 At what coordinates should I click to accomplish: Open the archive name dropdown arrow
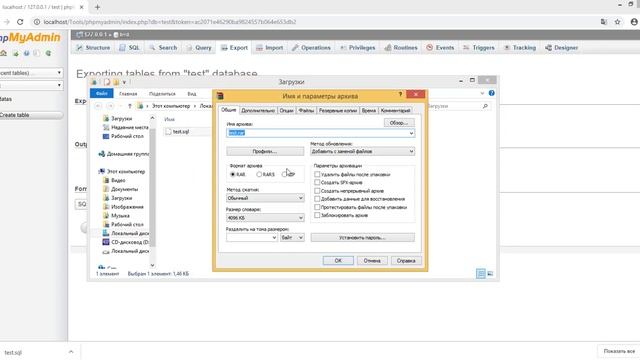click(x=411, y=133)
